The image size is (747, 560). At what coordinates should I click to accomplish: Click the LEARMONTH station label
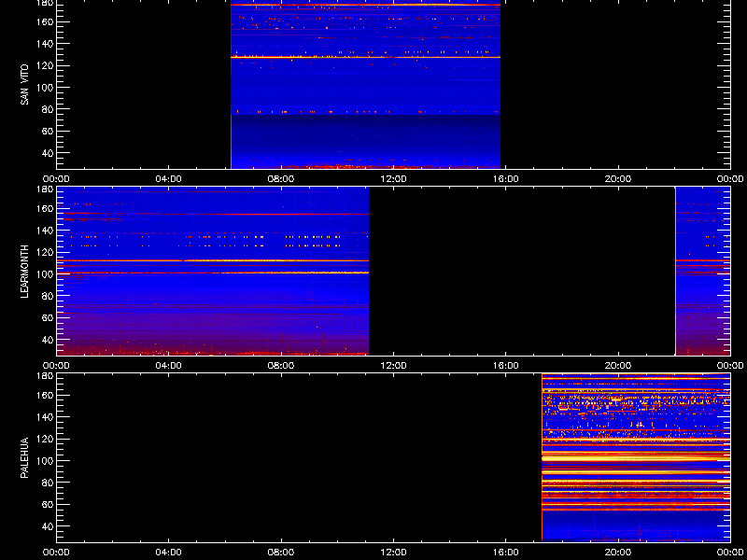[25, 272]
